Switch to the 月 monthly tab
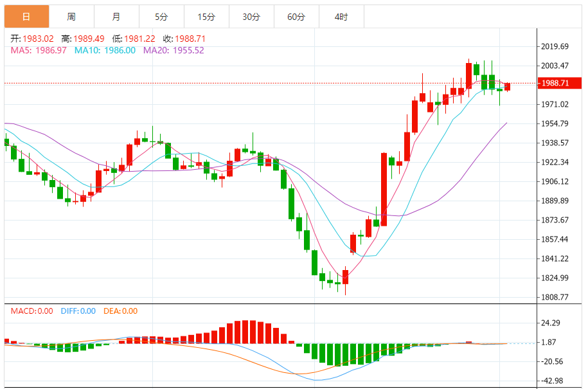 (x=116, y=17)
